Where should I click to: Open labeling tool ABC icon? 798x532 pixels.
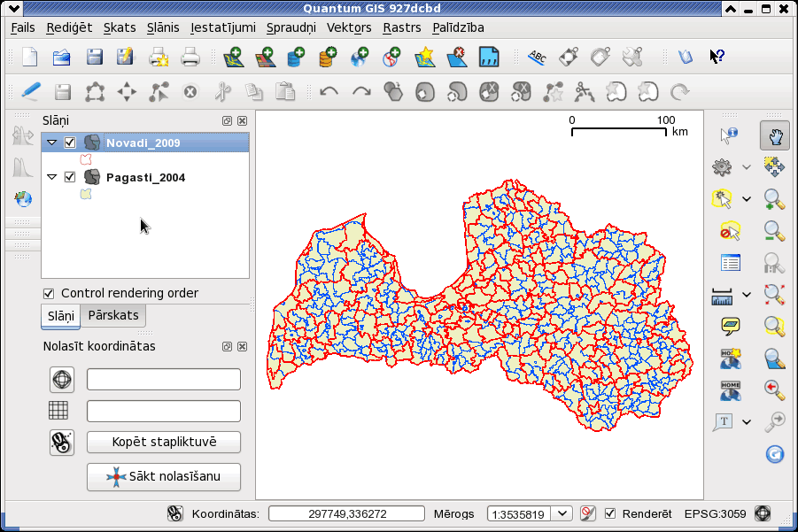[x=537, y=57]
